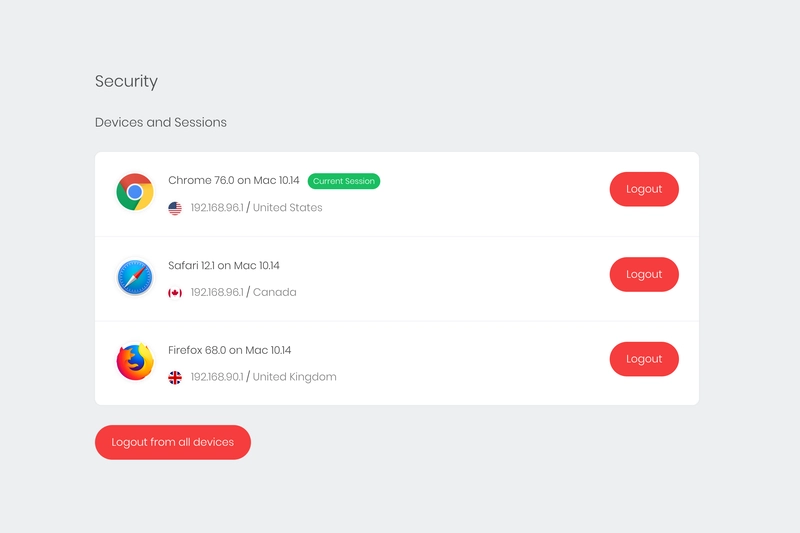Screen dimensions: 800x533
Task: Click the United States flag icon
Action: click(x=175, y=208)
